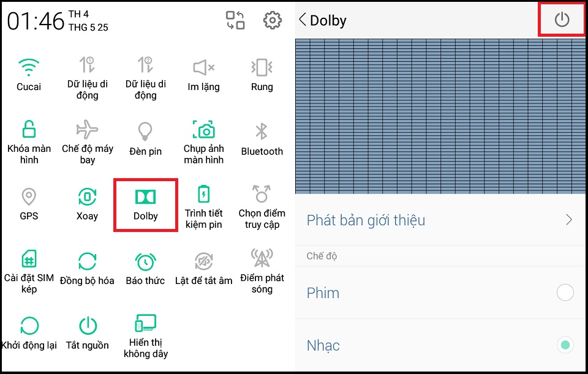Go back using the Dolby back arrow
This screenshot has height=374, width=588.
[x=302, y=20]
